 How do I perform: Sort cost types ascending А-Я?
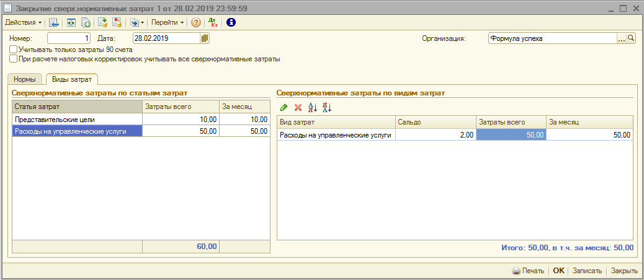[313, 107]
